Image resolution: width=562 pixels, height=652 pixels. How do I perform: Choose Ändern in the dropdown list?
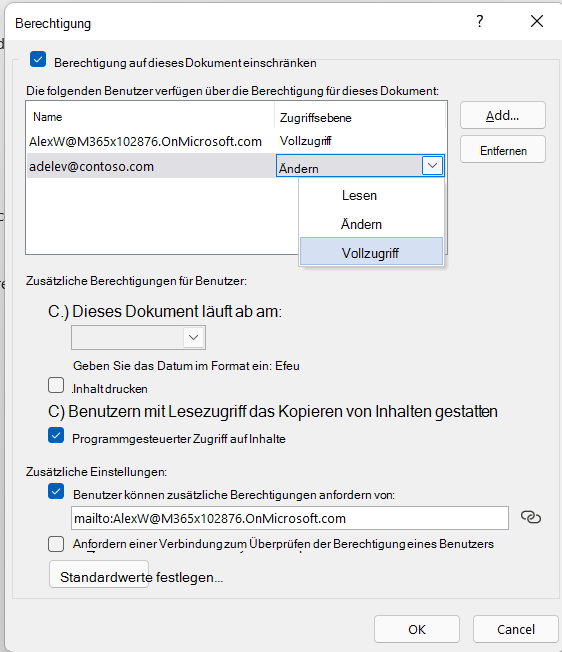tap(372, 224)
